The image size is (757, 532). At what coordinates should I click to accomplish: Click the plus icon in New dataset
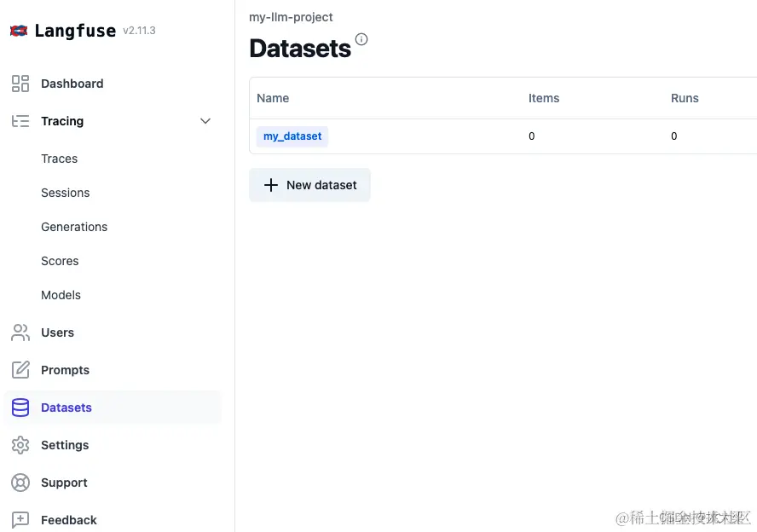click(x=271, y=185)
